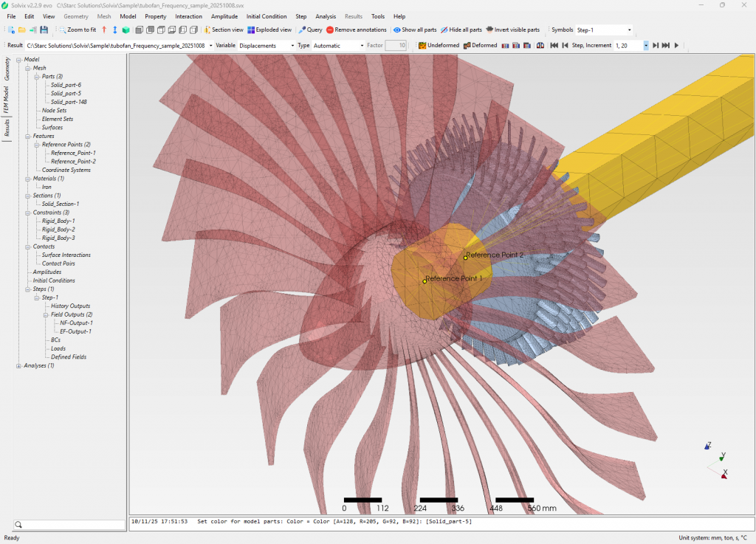
Task: Click Remove annotations
Action: [x=356, y=30]
